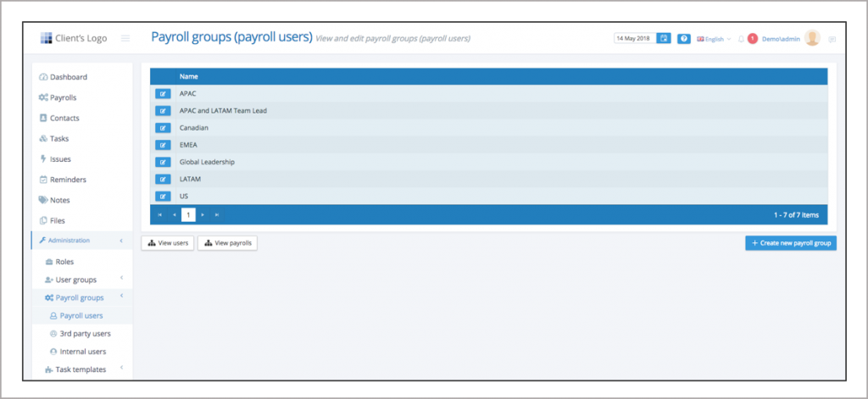
Task: Click the admin user avatar
Action: pyautogui.click(x=812, y=38)
